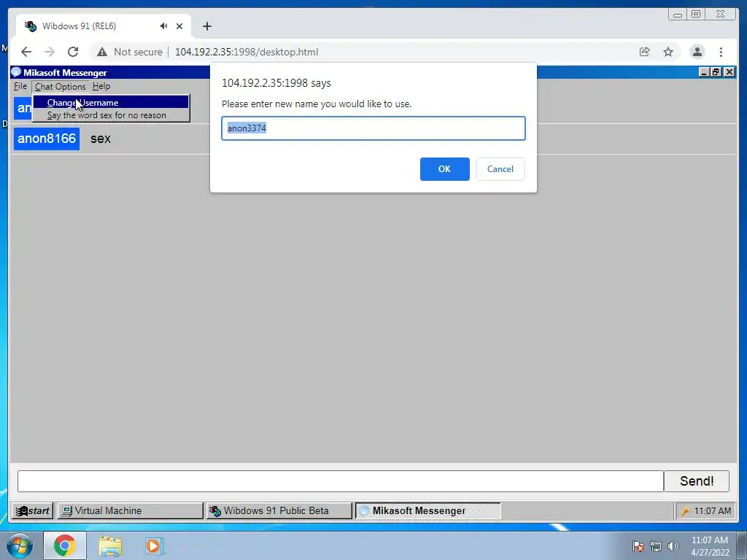Open Windows Explorer from the taskbar

110,545
